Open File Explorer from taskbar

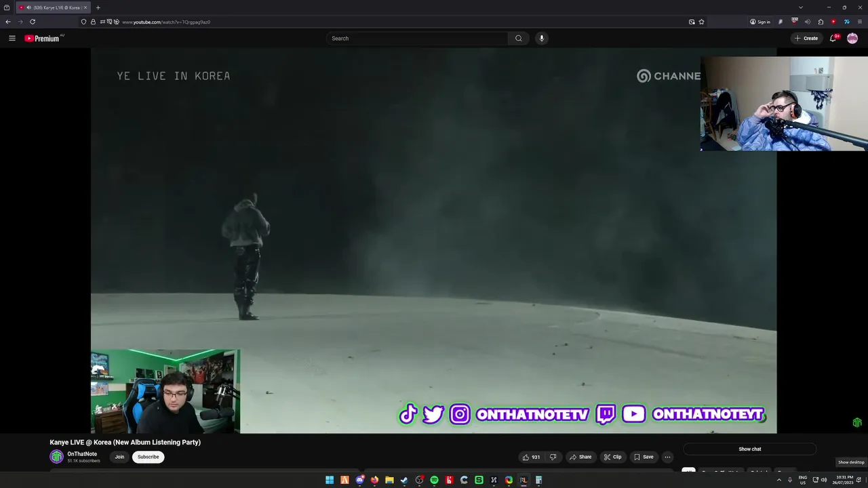(389, 480)
